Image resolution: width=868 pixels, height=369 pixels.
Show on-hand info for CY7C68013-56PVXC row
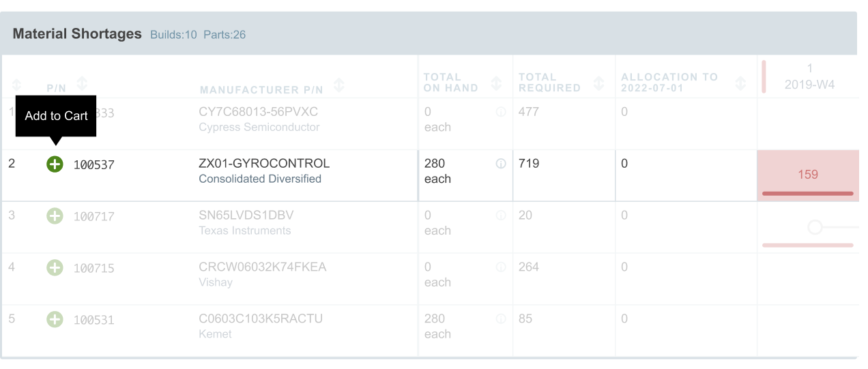501,112
